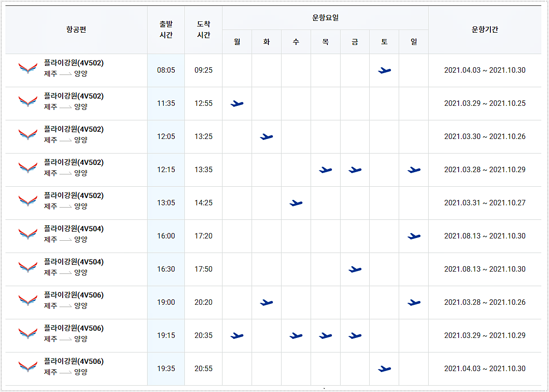Click the Monday plane icon in the 11:35 row

coord(237,104)
